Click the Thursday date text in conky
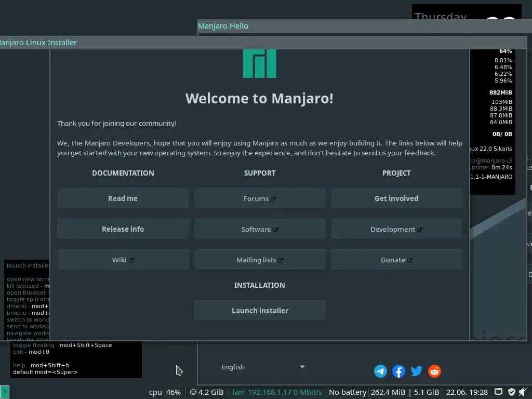This screenshot has height=399, width=532. tap(441, 16)
